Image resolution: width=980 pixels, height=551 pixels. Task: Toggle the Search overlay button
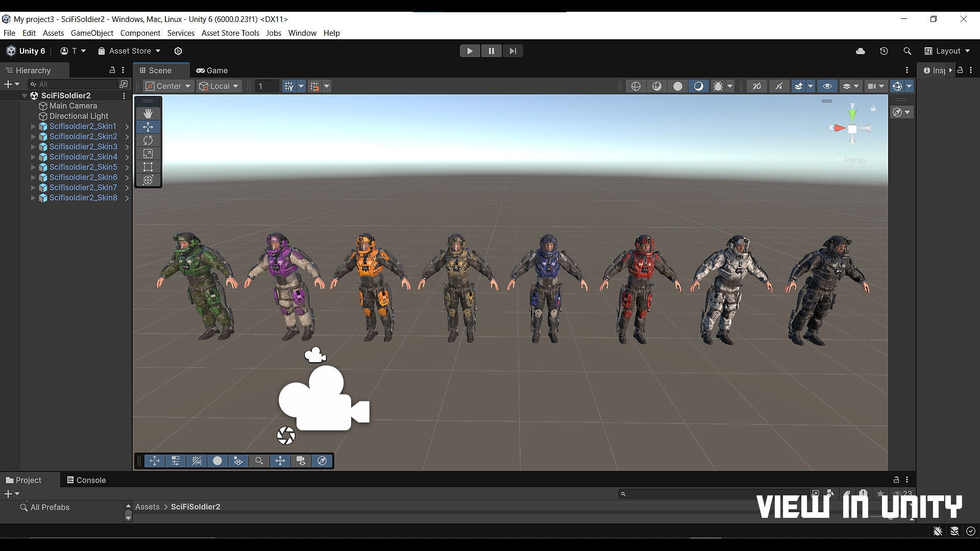[x=259, y=461]
